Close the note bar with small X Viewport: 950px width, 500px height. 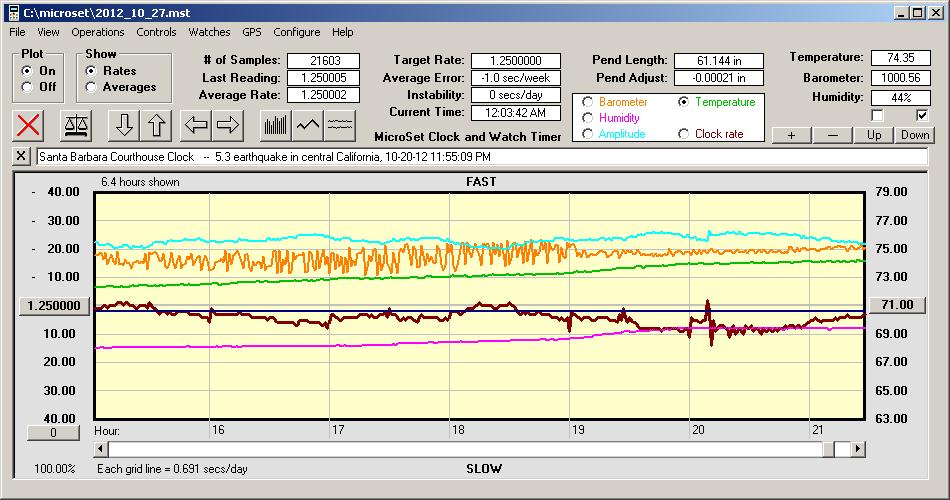click(22, 157)
